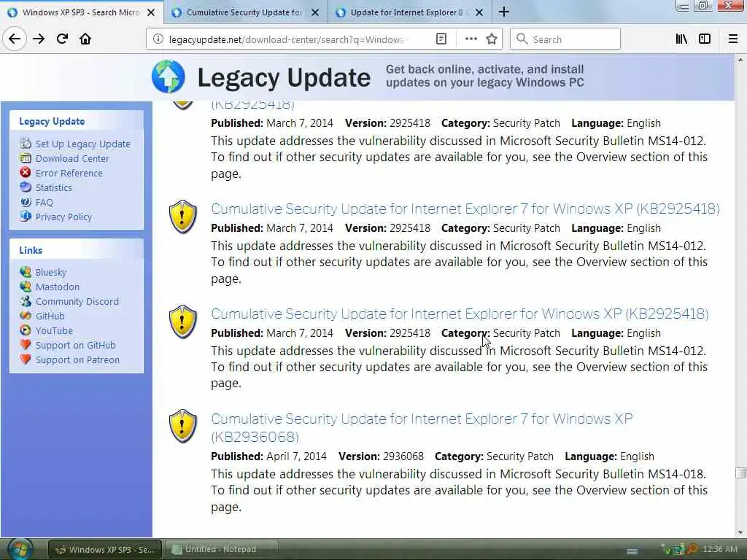
Task: Click the Community Discord people icon
Action: (x=26, y=301)
